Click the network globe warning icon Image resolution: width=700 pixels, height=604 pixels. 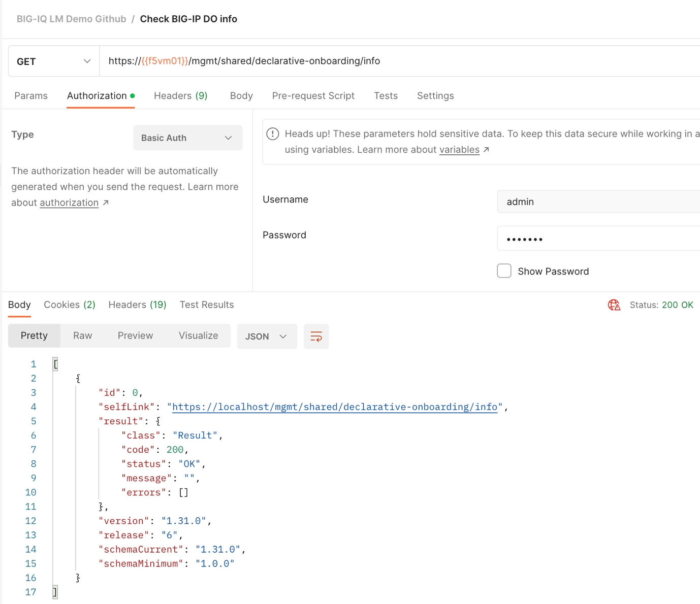pos(614,305)
